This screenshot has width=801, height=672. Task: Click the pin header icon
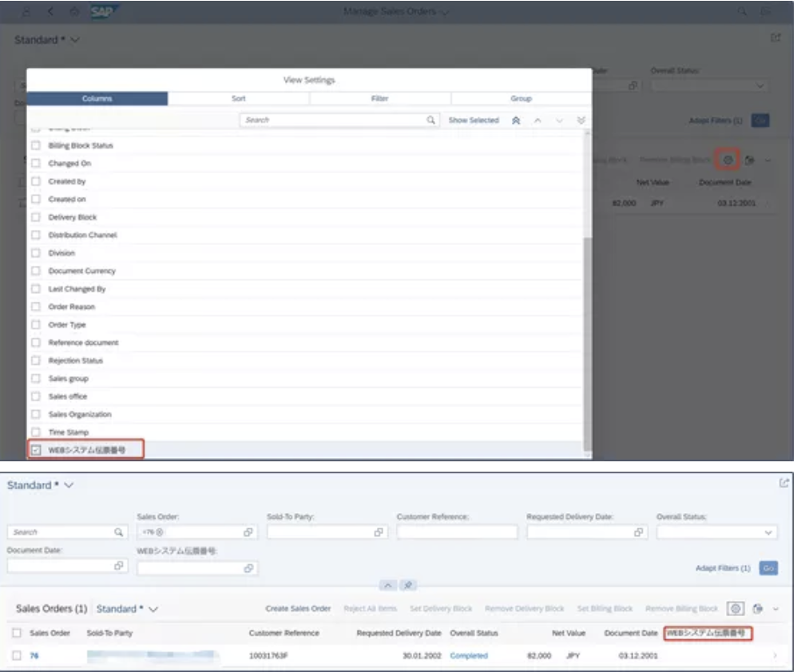(x=408, y=585)
